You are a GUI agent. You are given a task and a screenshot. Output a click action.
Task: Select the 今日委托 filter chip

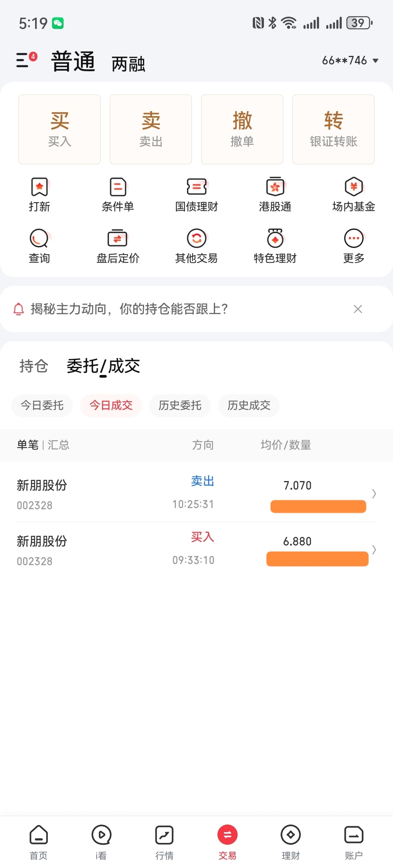tap(42, 405)
